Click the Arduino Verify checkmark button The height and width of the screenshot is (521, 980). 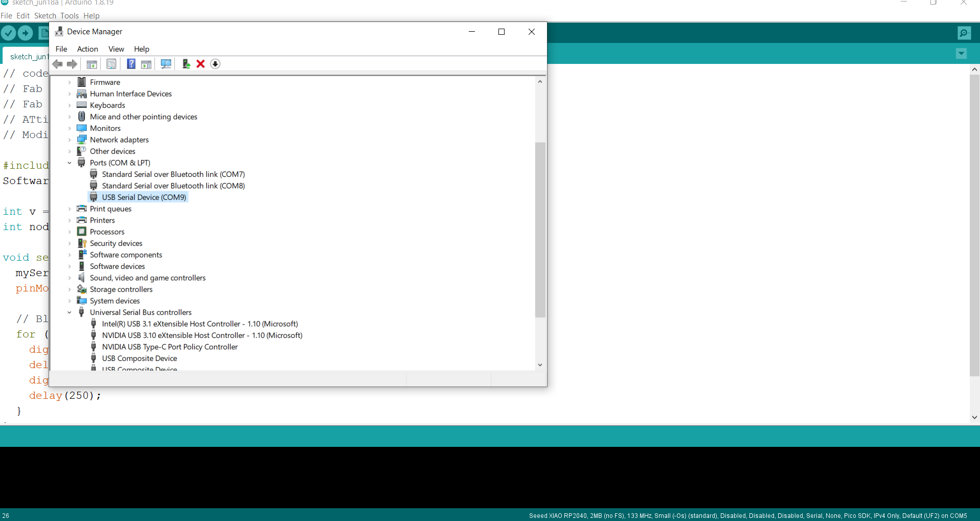pyautogui.click(x=9, y=33)
